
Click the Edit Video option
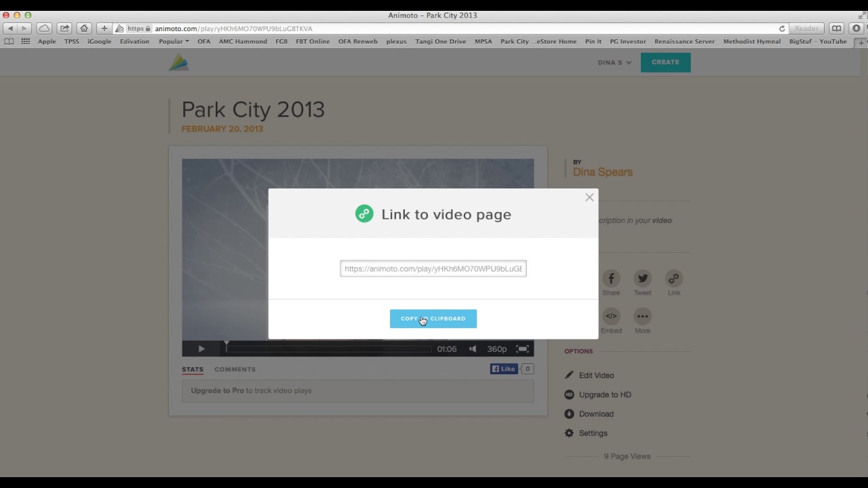point(596,375)
